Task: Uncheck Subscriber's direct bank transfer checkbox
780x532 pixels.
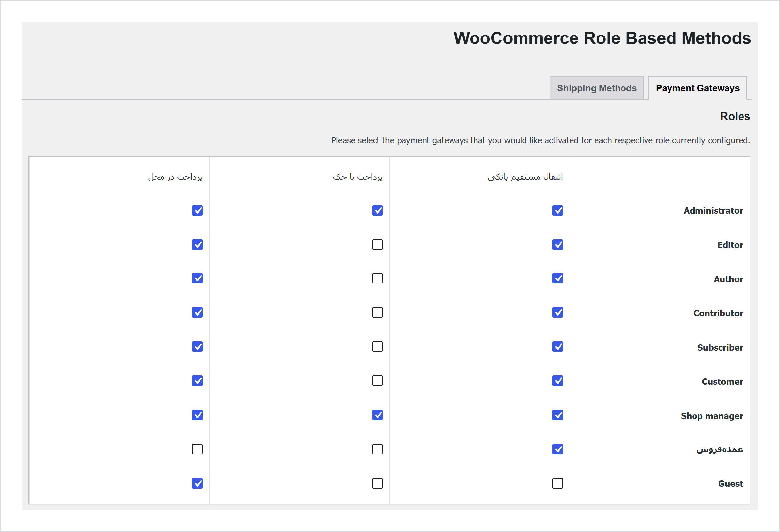Action: 557,347
